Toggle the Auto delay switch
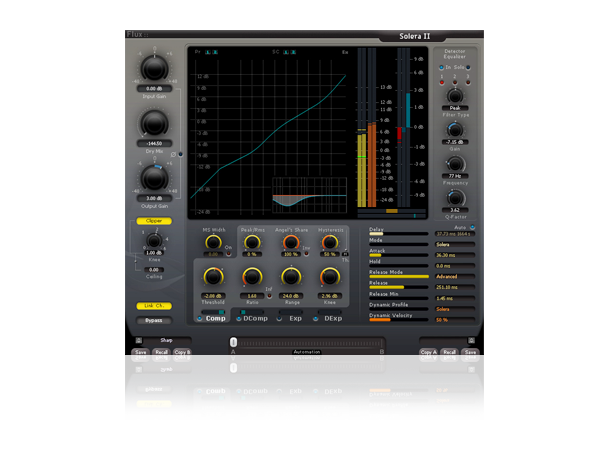Screen dimensions: 610x450 (x=472, y=227)
